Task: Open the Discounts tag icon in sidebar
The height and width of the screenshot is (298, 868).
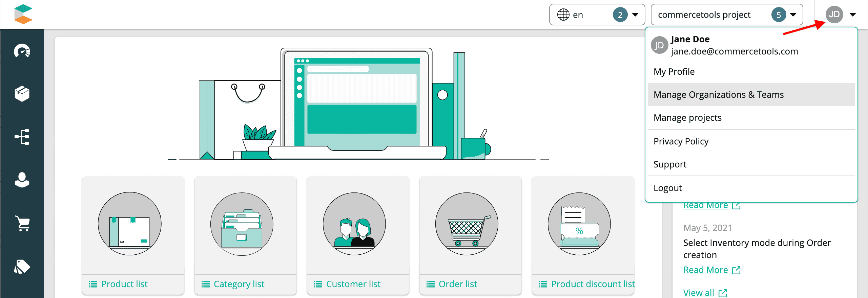Action: 22,267
